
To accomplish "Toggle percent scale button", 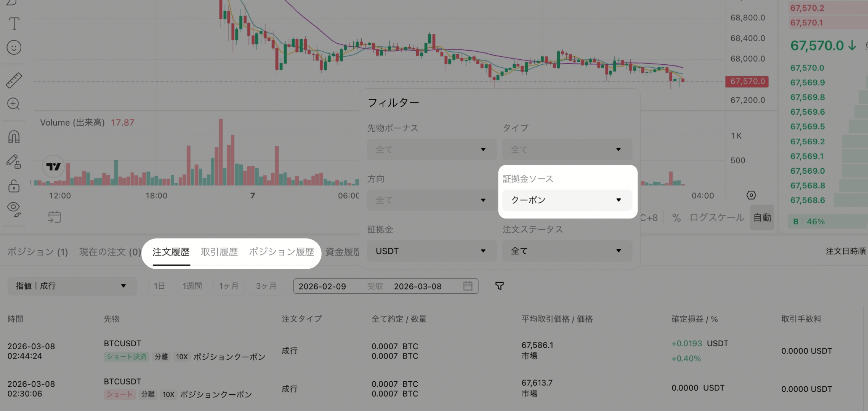I will pyautogui.click(x=676, y=218).
